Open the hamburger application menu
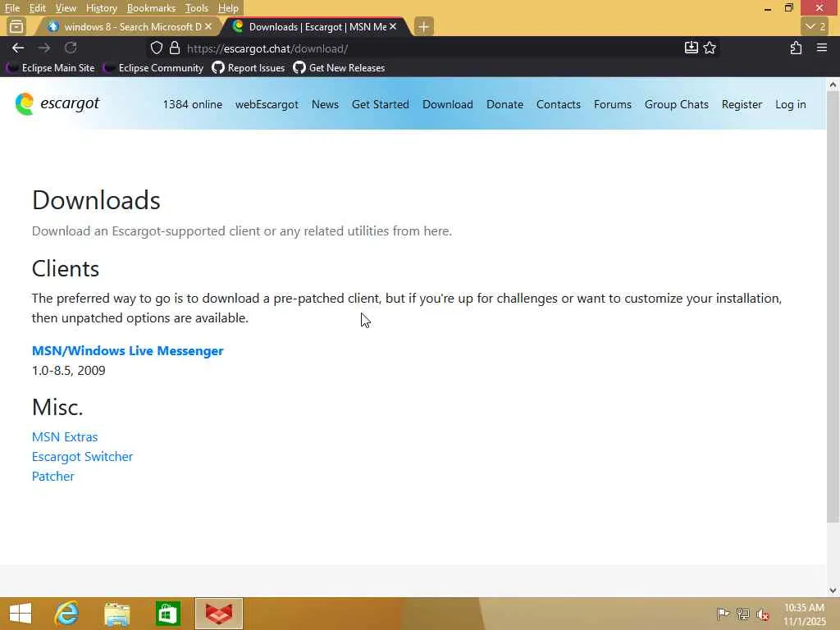840x630 pixels. tap(822, 48)
